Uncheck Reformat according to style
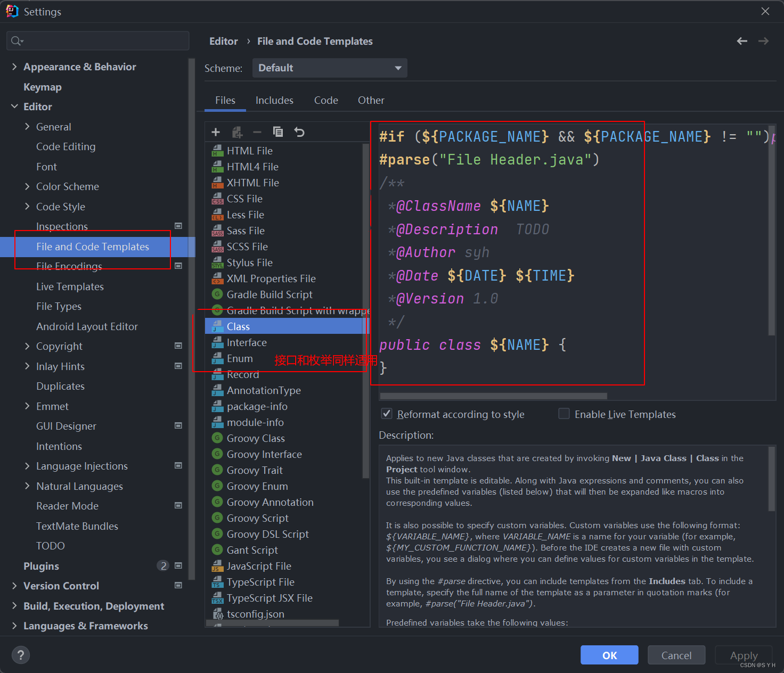This screenshot has height=673, width=784. coord(386,414)
